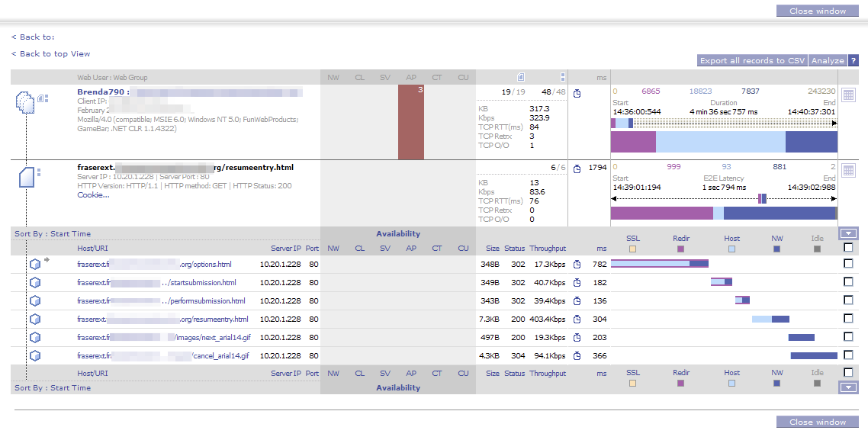The width and height of the screenshot is (868, 440).
Task: Open the bottom dropdown arrow below checkboxes
Action: click(848, 387)
